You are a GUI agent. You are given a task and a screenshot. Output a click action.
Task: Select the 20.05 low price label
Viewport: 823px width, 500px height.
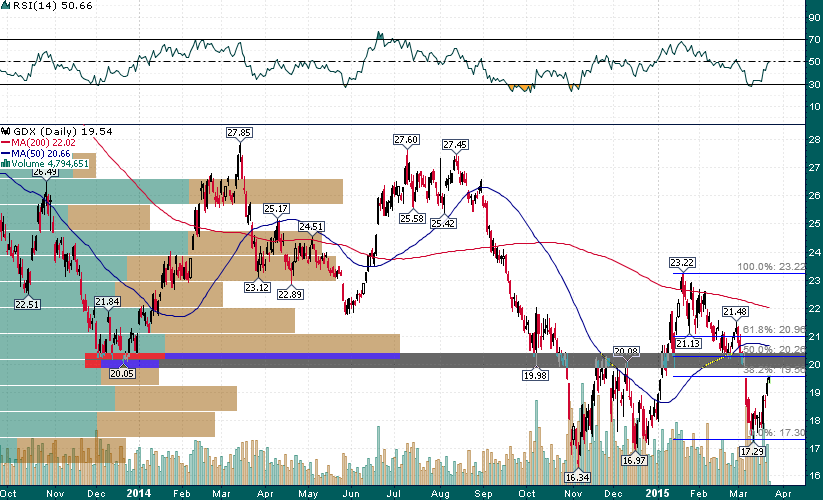[x=122, y=374]
